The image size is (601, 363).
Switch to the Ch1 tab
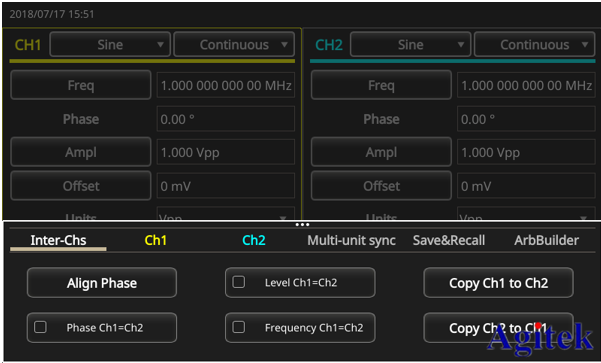click(156, 240)
